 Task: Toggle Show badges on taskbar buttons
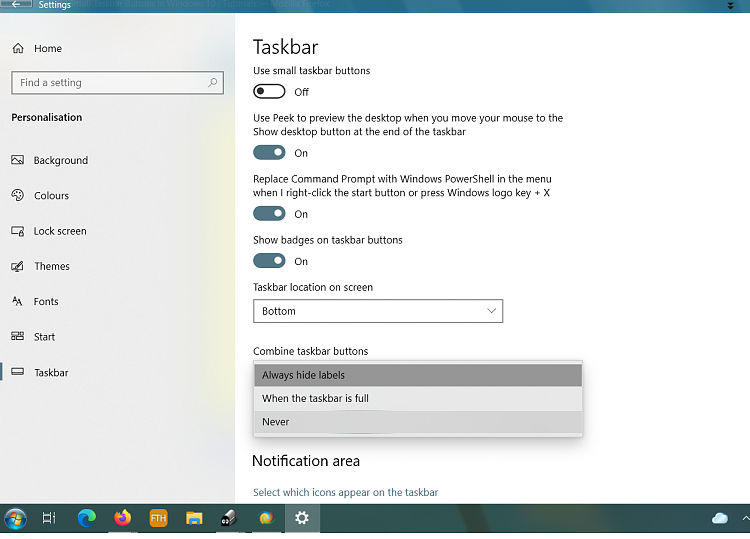tap(269, 261)
